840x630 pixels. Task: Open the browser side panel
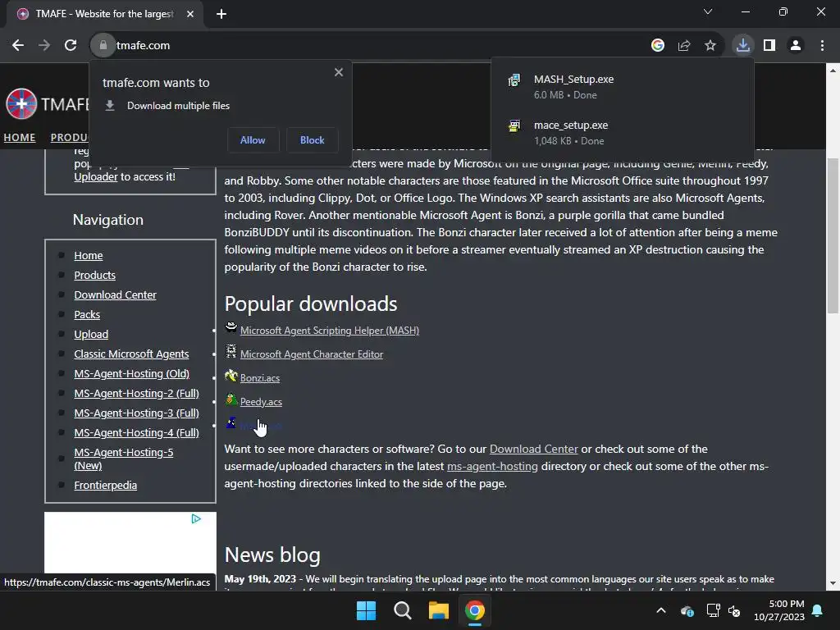[769, 46]
